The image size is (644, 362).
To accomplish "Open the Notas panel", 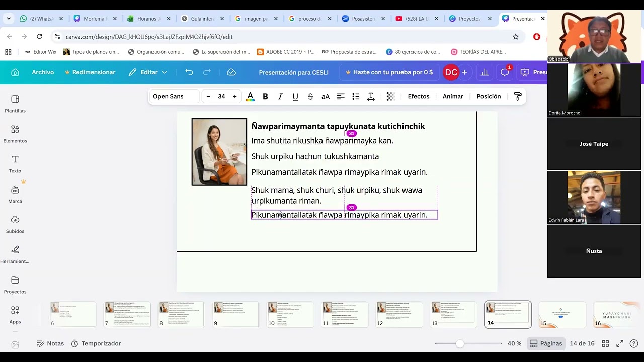I will (50, 343).
